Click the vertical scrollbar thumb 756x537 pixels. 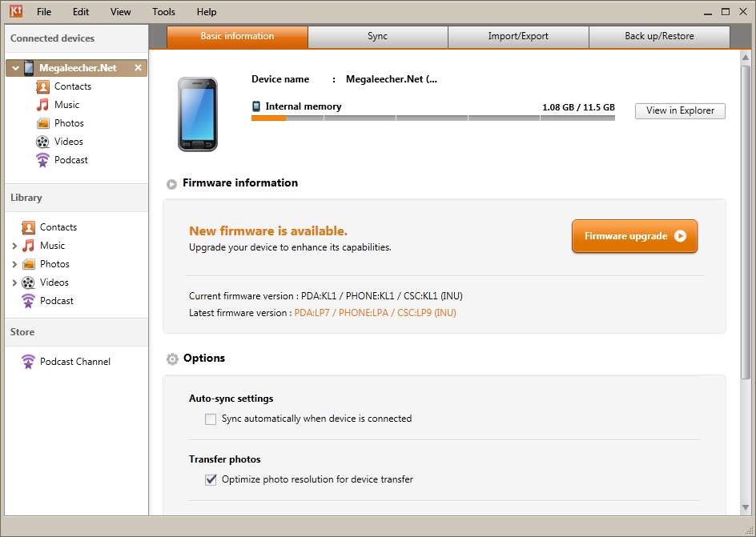(x=746, y=222)
